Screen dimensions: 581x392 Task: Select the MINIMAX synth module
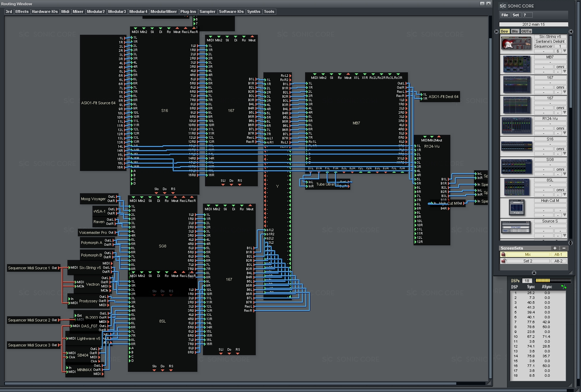[x=84, y=370]
